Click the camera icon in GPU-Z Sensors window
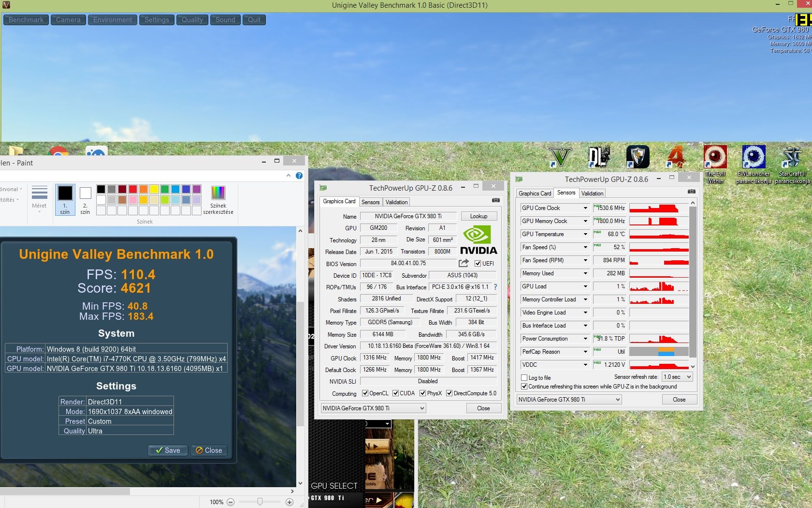The height and width of the screenshot is (508, 812). pos(692,192)
